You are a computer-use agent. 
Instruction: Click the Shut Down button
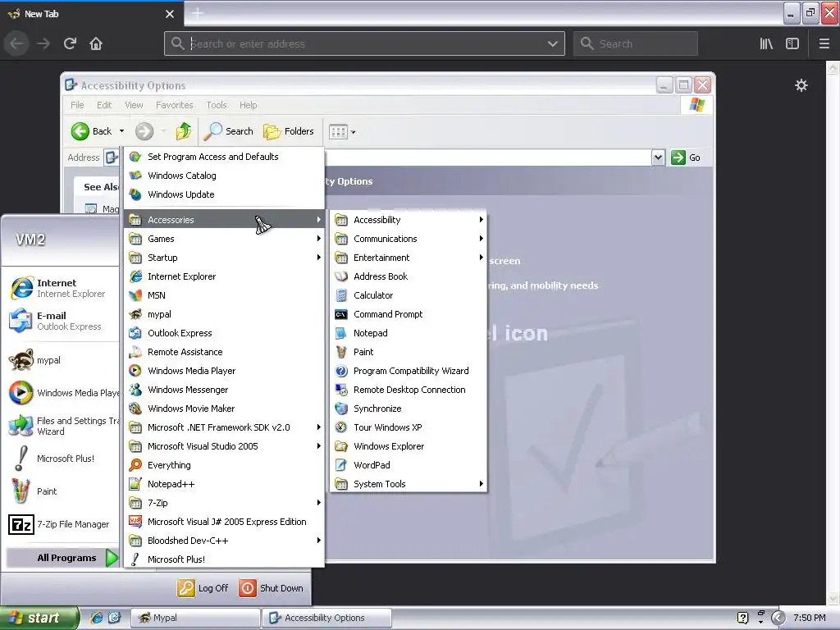pyautogui.click(x=271, y=588)
